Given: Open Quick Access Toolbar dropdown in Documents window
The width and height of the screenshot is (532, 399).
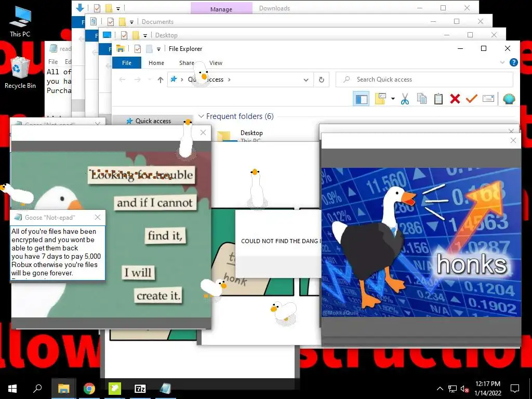Looking at the screenshot, I should coord(131,22).
